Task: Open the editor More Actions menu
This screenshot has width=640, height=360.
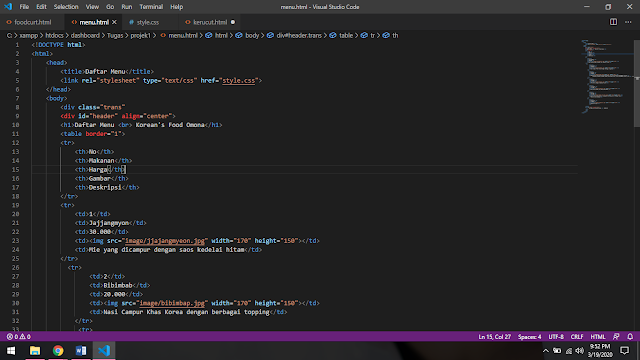Action: pos(628,22)
